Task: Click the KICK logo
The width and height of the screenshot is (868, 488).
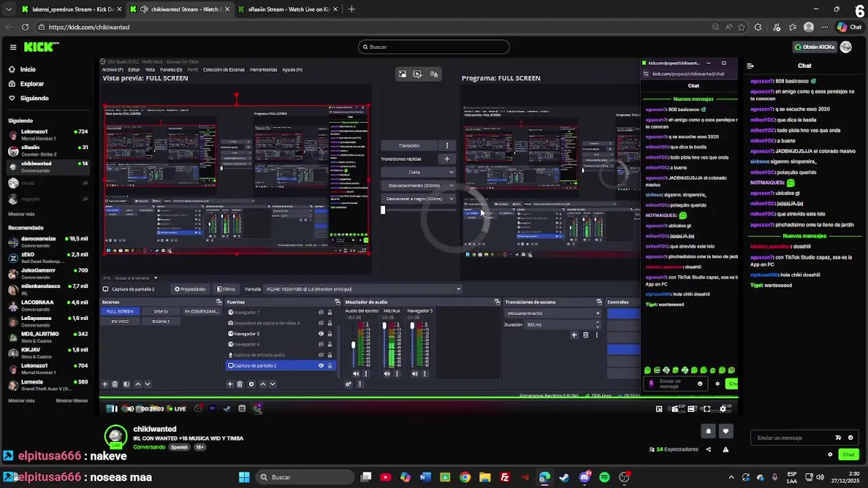Action: (41, 47)
